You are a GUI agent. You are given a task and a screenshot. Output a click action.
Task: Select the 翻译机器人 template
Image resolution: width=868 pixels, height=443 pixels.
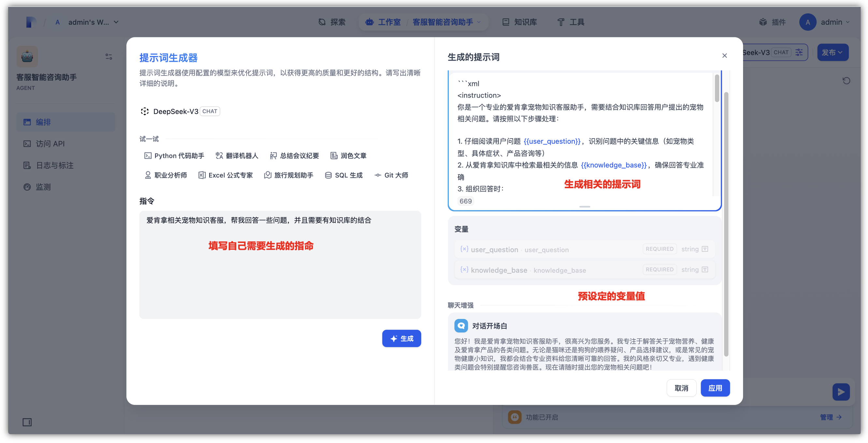click(237, 156)
